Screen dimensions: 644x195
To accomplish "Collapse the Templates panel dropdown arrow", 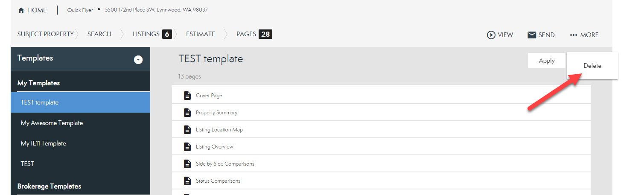I will point(138,60).
